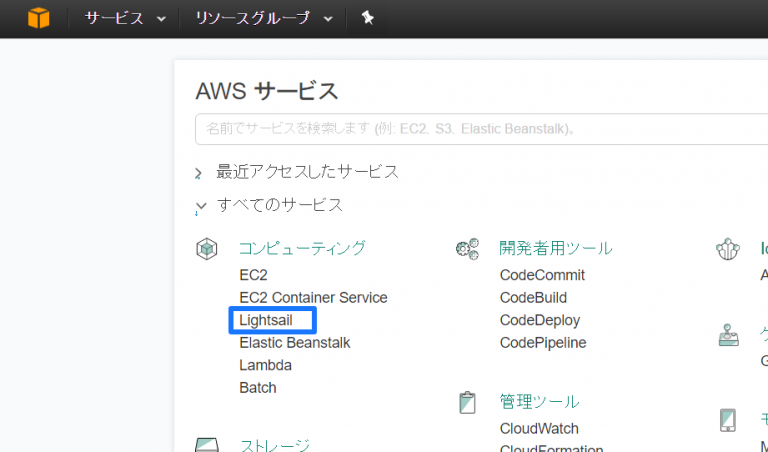Select CodeCommit under developer tools

(542, 275)
